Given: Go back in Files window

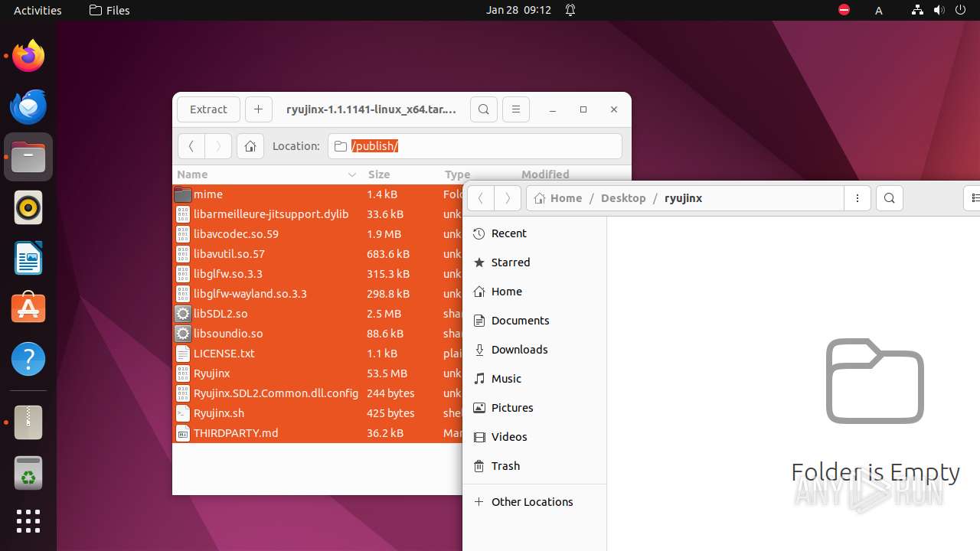Looking at the screenshot, I should tap(481, 198).
